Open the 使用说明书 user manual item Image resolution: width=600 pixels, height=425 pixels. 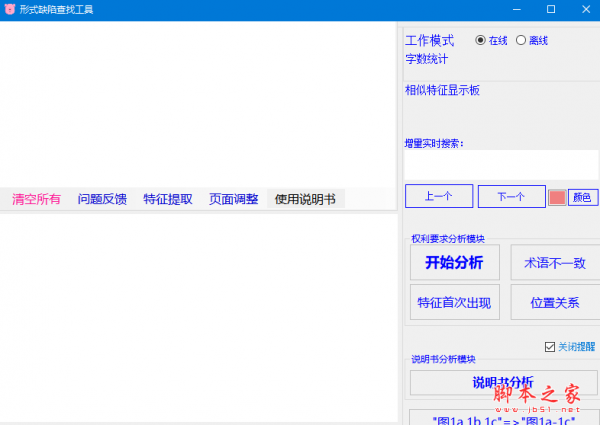305,199
